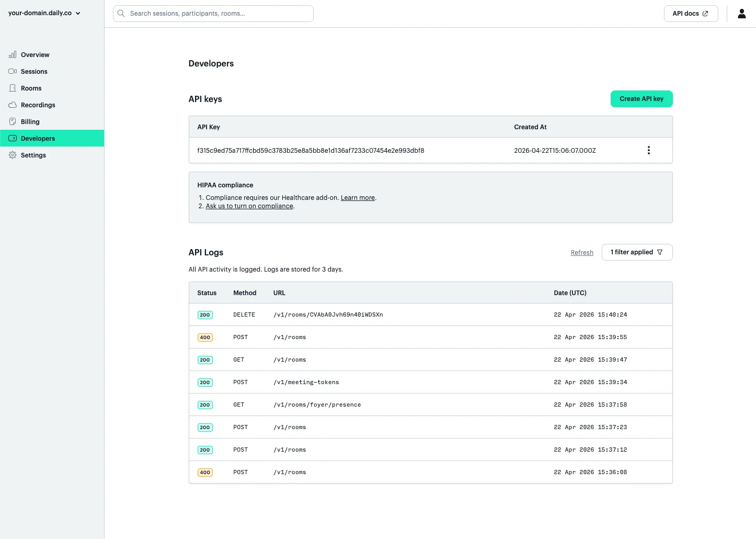Click the HIPAA compliance heading
This screenshot has height=539, width=756.
pos(225,185)
